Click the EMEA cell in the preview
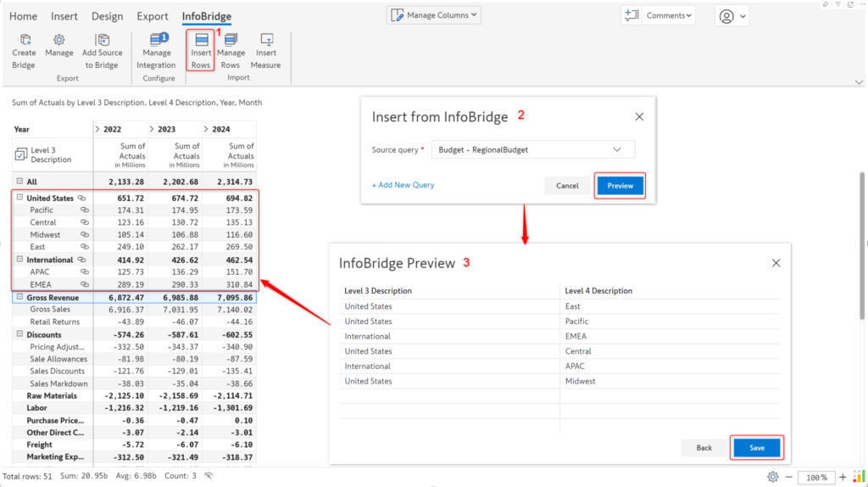The width and height of the screenshot is (868, 487). (x=576, y=336)
